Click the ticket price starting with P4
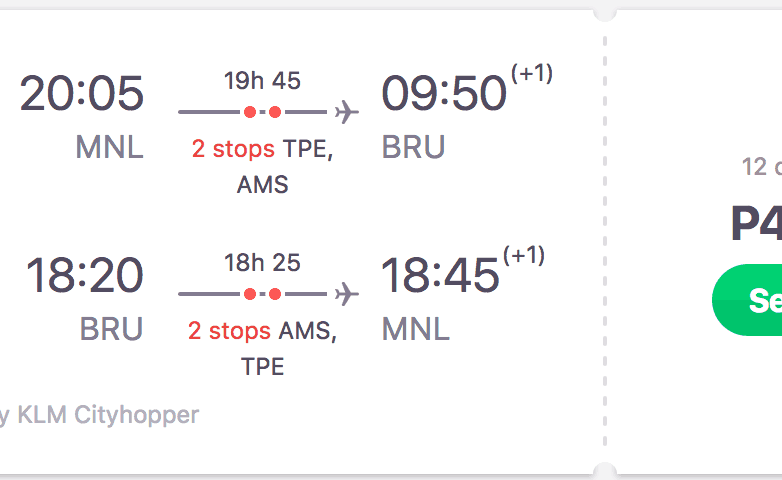This screenshot has width=782, height=480. coord(756,225)
